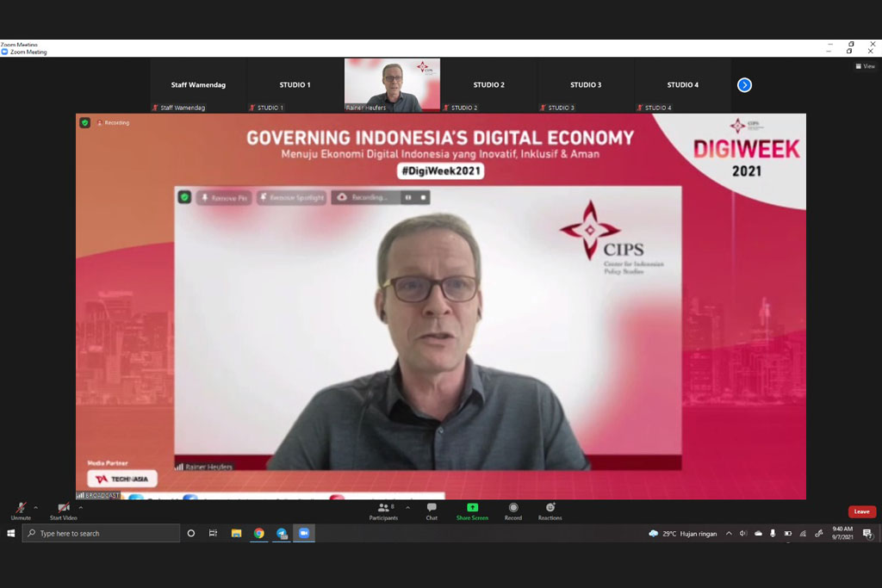Open the Windows notification center
This screenshot has width=882, height=588.
tap(867, 534)
